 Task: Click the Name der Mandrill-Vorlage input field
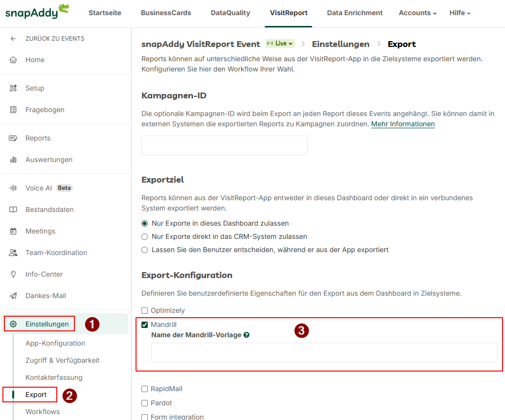pyautogui.click(x=324, y=352)
